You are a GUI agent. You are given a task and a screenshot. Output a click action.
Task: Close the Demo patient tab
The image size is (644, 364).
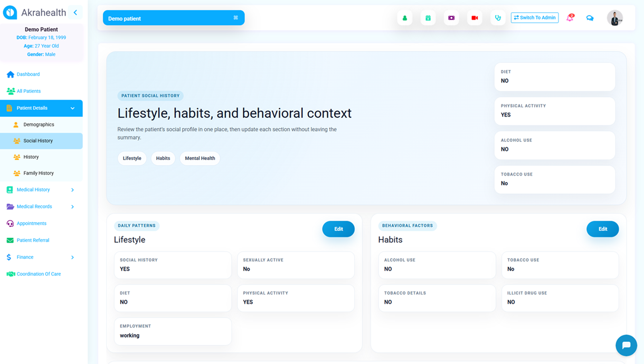pos(235,18)
